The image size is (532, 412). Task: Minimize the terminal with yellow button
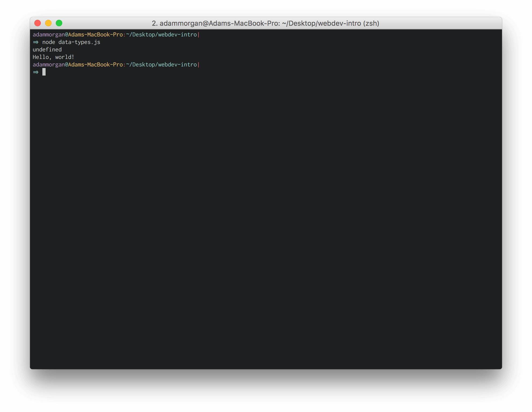click(48, 23)
